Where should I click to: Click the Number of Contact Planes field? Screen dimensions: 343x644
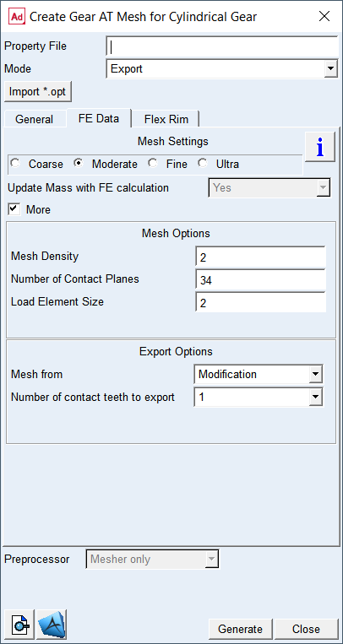point(261,279)
